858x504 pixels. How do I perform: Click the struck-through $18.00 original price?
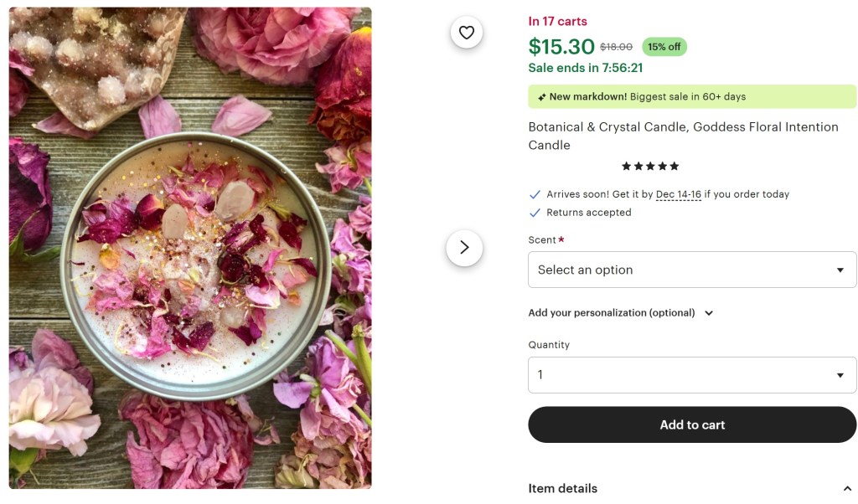[616, 47]
